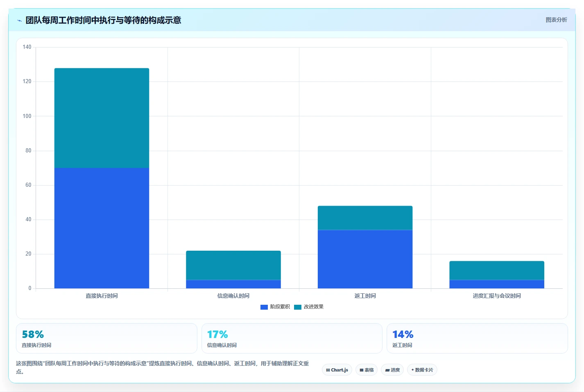The image size is (584, 392).
Task: Click the blue 阶段累积 legend swatch
Action: coord(264,307)
